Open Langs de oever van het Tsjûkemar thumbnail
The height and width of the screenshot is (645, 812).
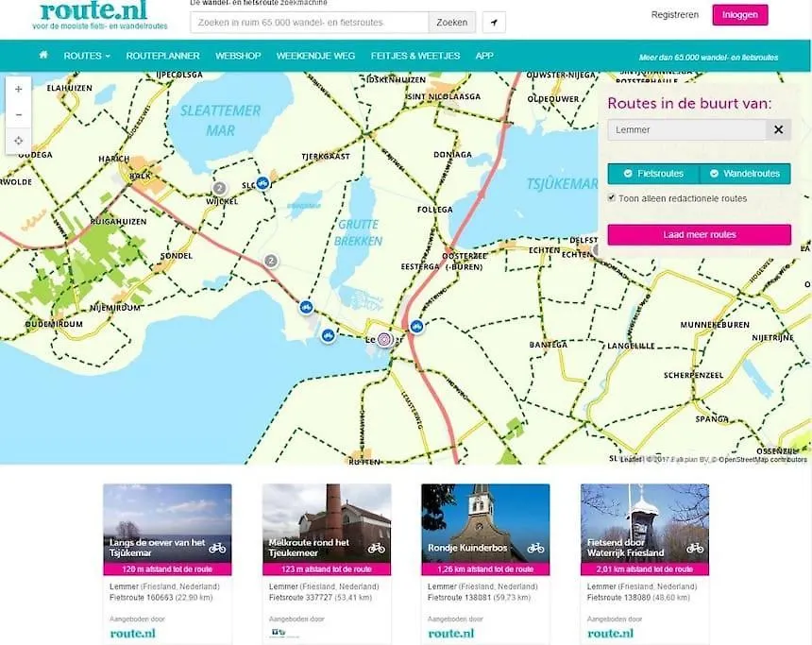point(167,523)
